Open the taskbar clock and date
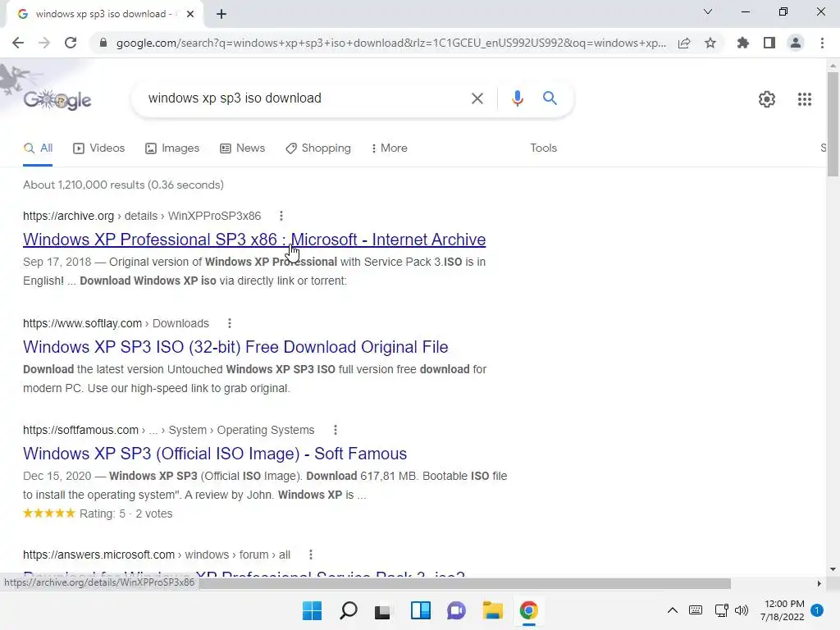The height and width of the screenshot is (630, 840). (x=782, y=610)
